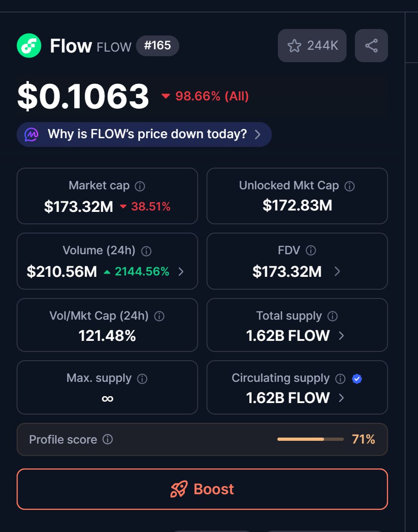Click the green Flow coin logo

(29, 46)
